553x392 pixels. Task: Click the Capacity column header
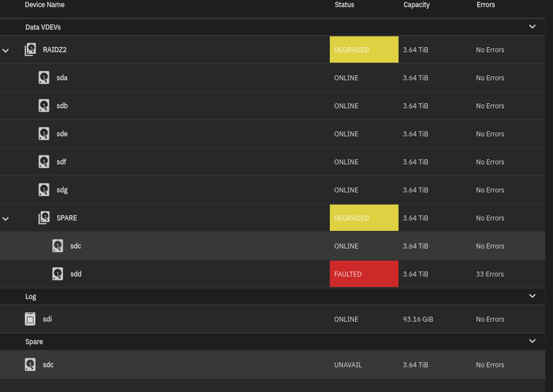[417, 5]
